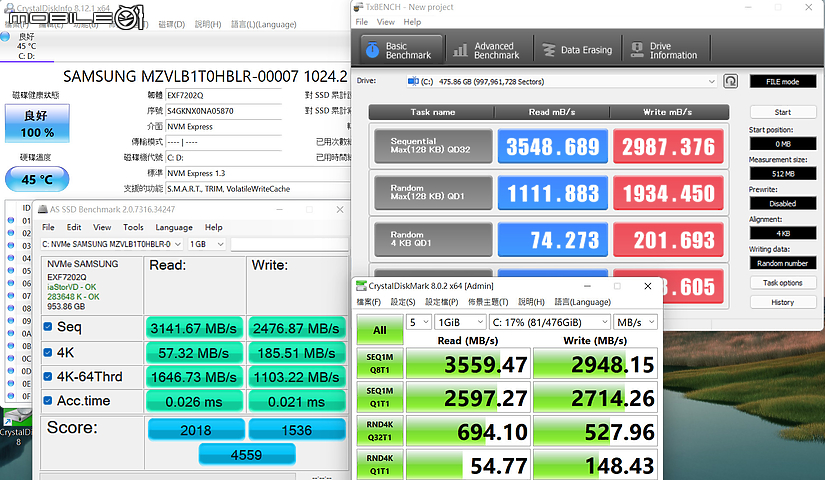Open CrystalDiskMark 說明(H) menu
The image size is (825, 480).
point(531,302)
